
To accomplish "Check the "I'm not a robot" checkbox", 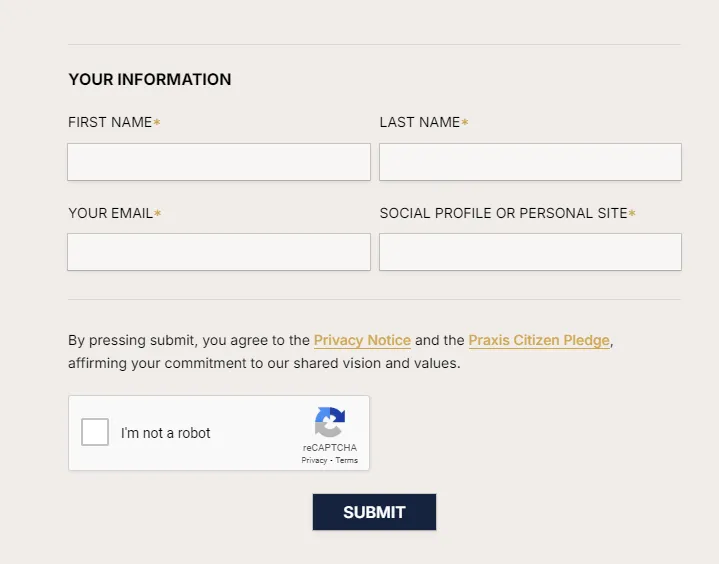I will click(95, 433).
